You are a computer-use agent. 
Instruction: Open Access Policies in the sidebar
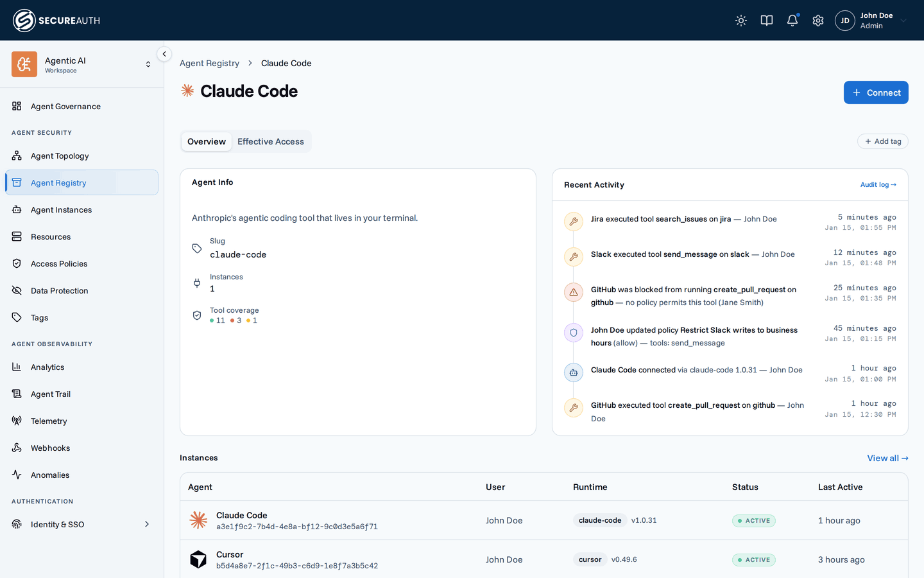(x=81, y=264)
